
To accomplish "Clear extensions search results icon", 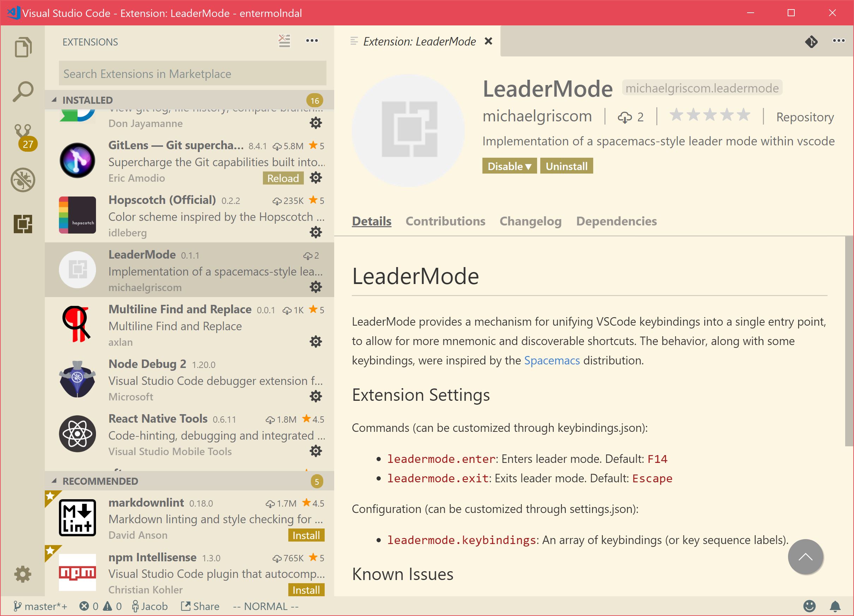I will click(284, 41).
